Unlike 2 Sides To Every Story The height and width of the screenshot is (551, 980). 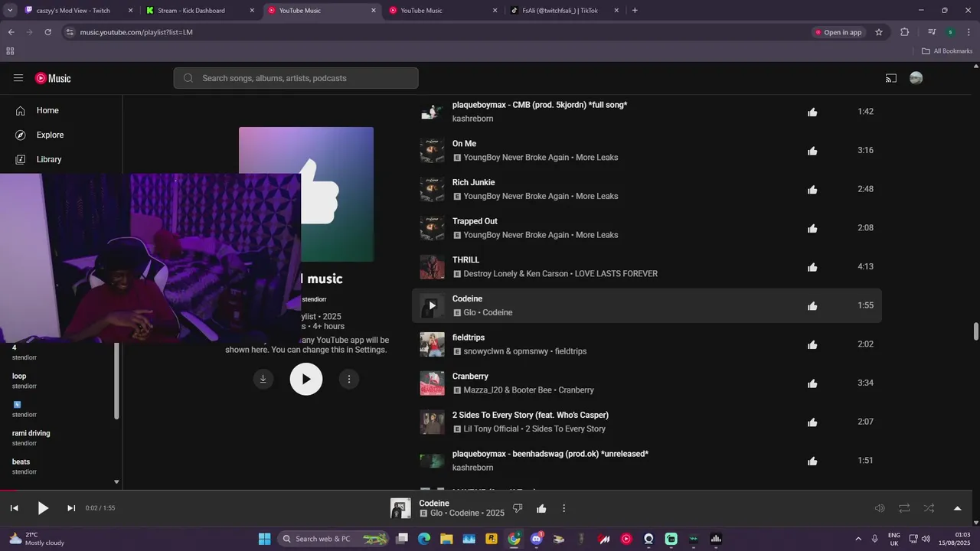click(x=812, y=422)
